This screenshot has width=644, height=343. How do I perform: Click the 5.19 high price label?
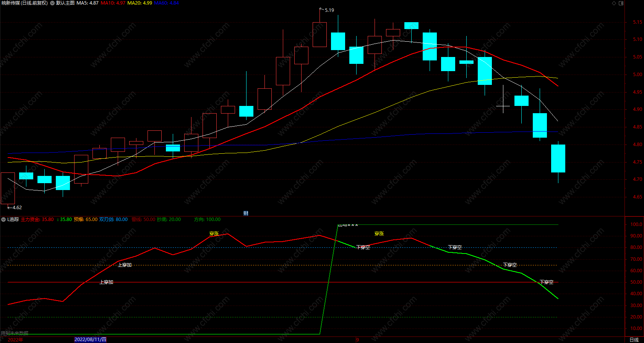tap(329, 10)
